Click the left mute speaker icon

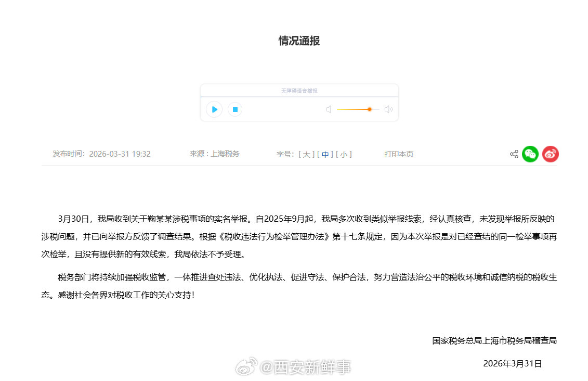pos(329,109)
